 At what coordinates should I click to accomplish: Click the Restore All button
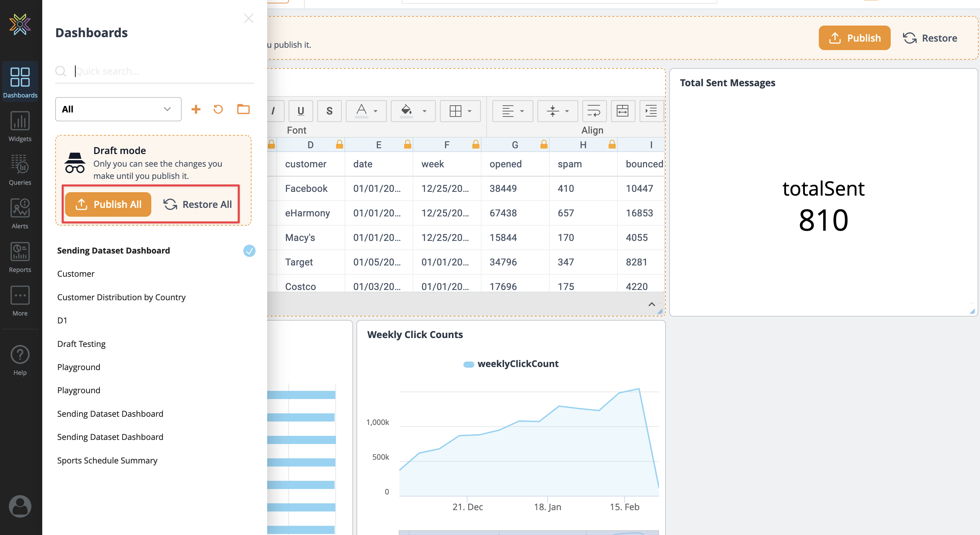click(197, 204)
